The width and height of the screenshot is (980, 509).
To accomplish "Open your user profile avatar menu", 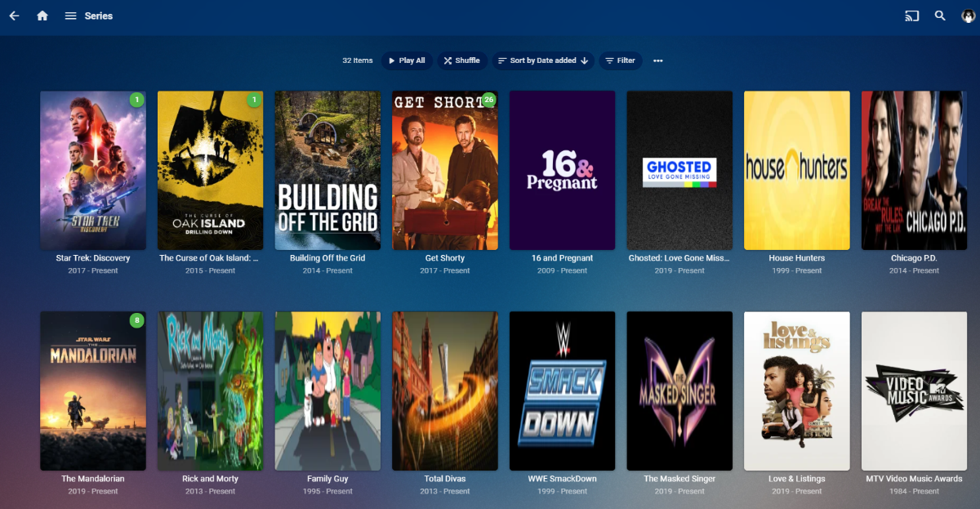I will click(x=967, y=15).
